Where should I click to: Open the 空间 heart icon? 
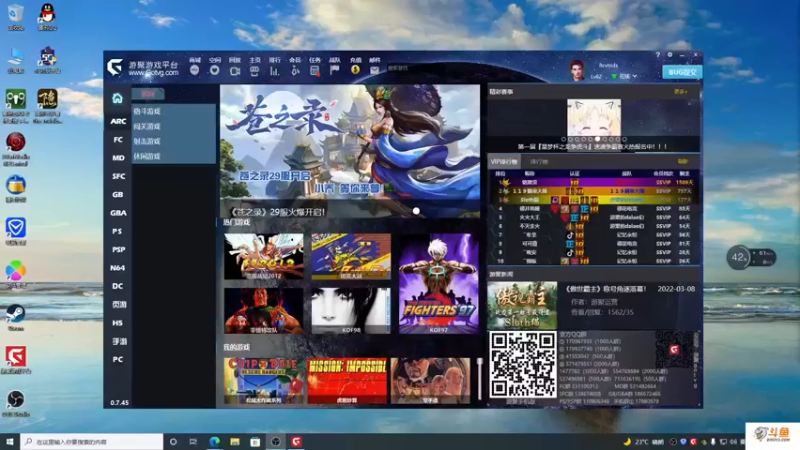(214, 70)
